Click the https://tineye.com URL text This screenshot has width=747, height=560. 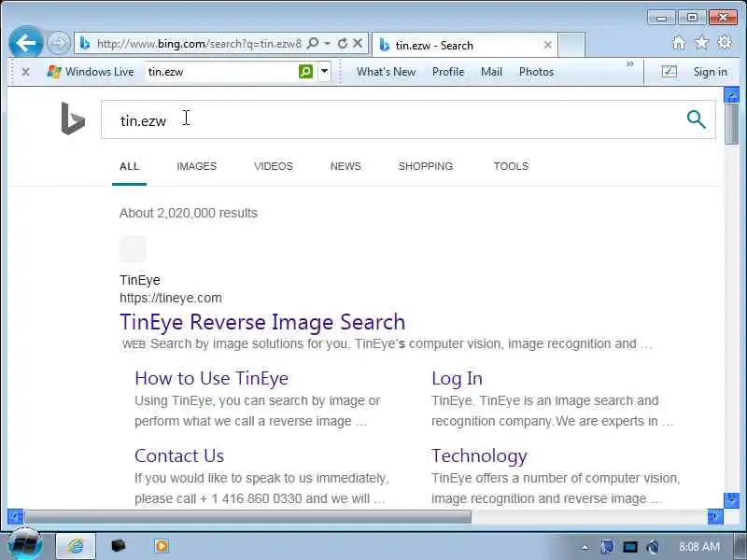(171, 298)
